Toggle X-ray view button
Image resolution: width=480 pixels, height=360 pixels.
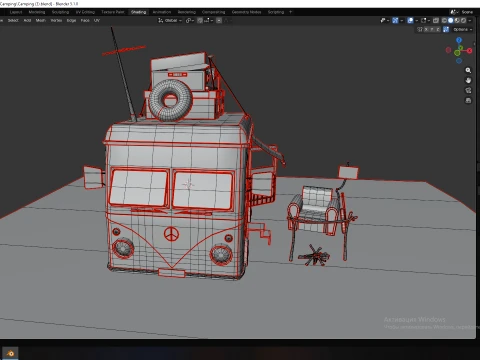(x=436, y=20)
